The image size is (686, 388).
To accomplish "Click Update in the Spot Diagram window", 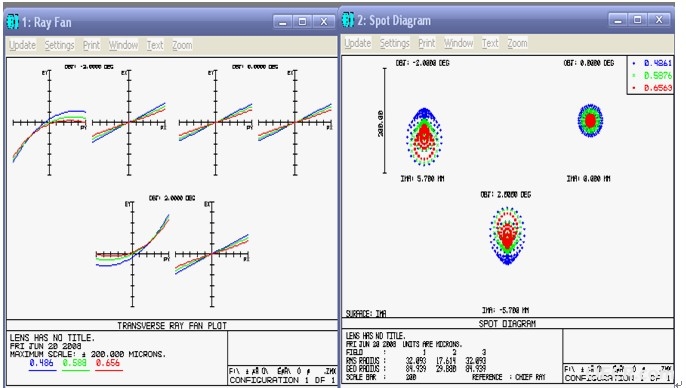I will (x=357, y=43).
